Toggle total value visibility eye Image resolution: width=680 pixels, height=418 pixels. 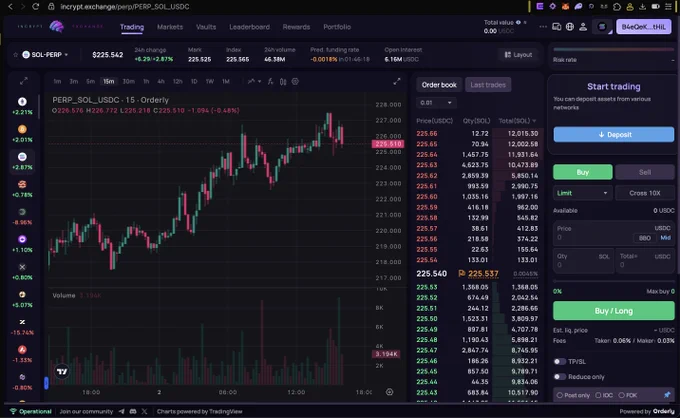518,22
